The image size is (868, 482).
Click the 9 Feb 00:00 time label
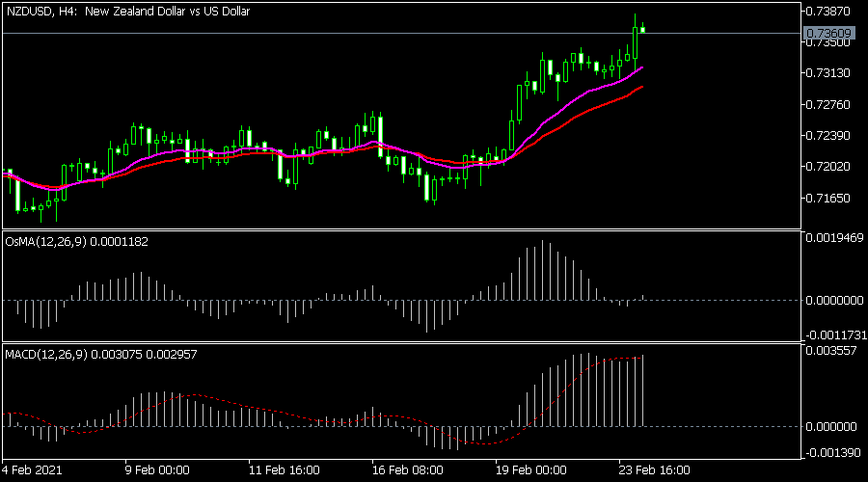(157, 470)
